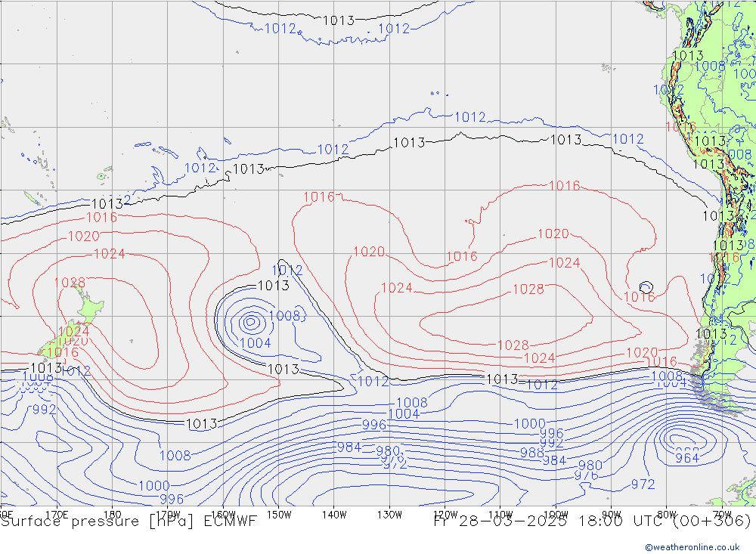
Task: Click the 1000 label near 100W
Action: click(529, 424)
